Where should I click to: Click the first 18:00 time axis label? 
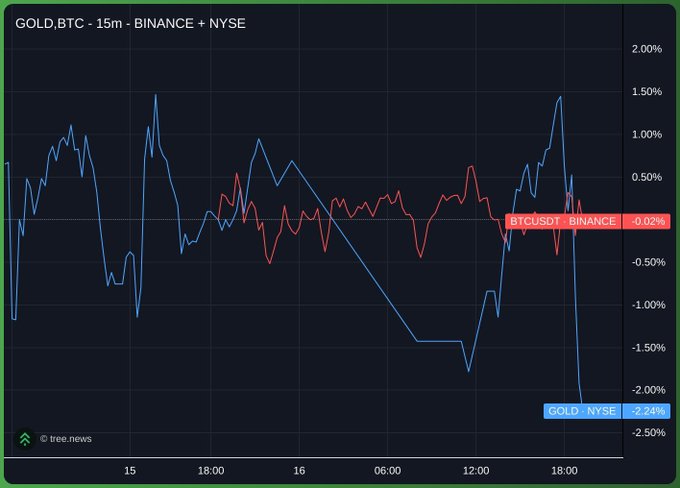pyautogui.click(x=211, y=471)
